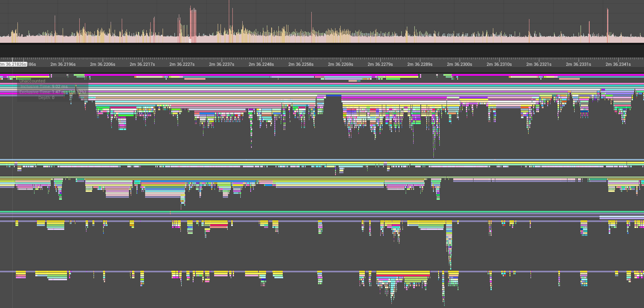Select the wide cluster of red frame spikes
Image resolution: width=644 pixels, height=308 pixels.
point(193,24)
